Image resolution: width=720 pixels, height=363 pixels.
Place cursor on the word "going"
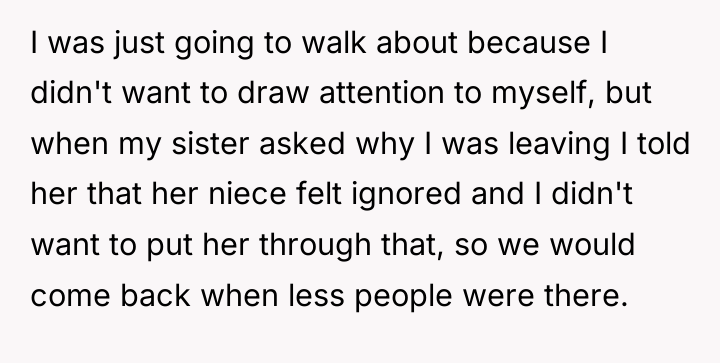coord(214,44)
